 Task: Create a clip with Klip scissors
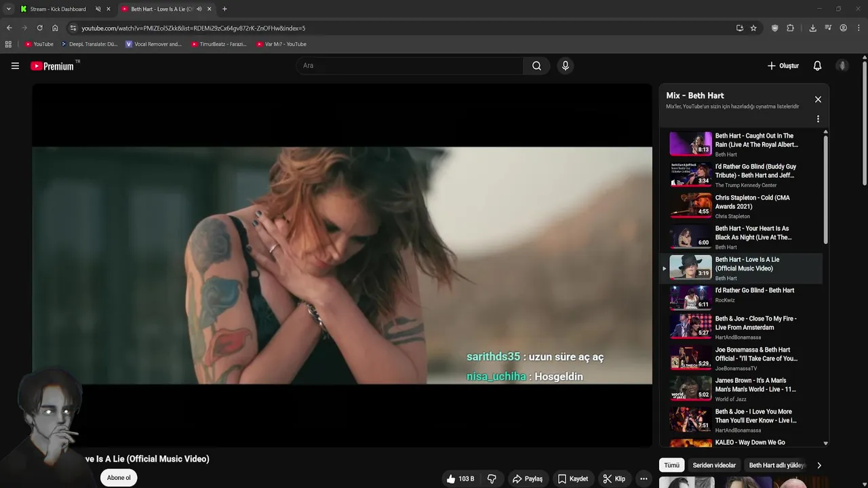click(614, 479)
